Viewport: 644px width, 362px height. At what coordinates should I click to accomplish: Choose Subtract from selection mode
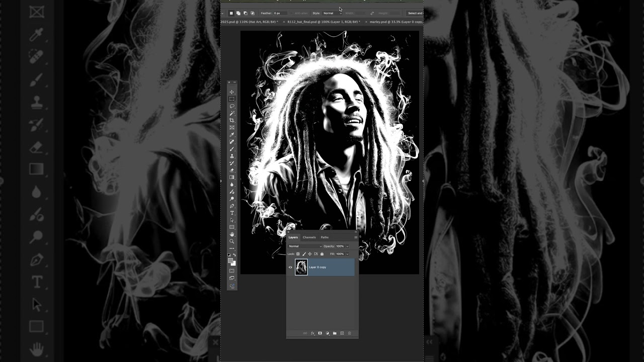246,13
